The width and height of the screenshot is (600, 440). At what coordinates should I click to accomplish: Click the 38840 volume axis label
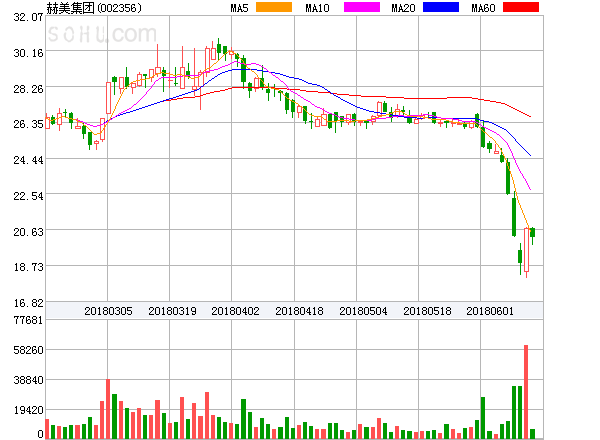coord(28,381)
